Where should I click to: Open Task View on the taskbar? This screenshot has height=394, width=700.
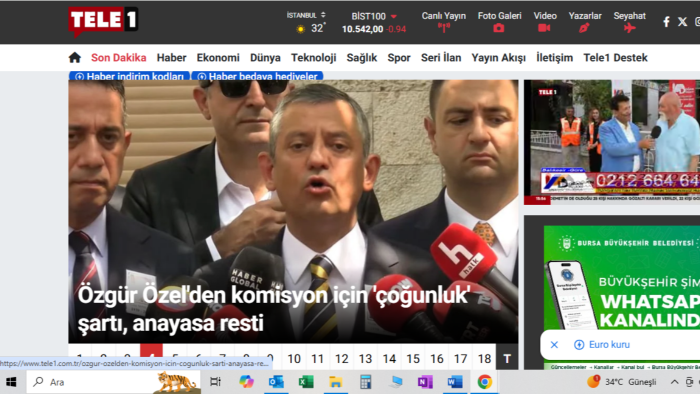tap(215, 382)
